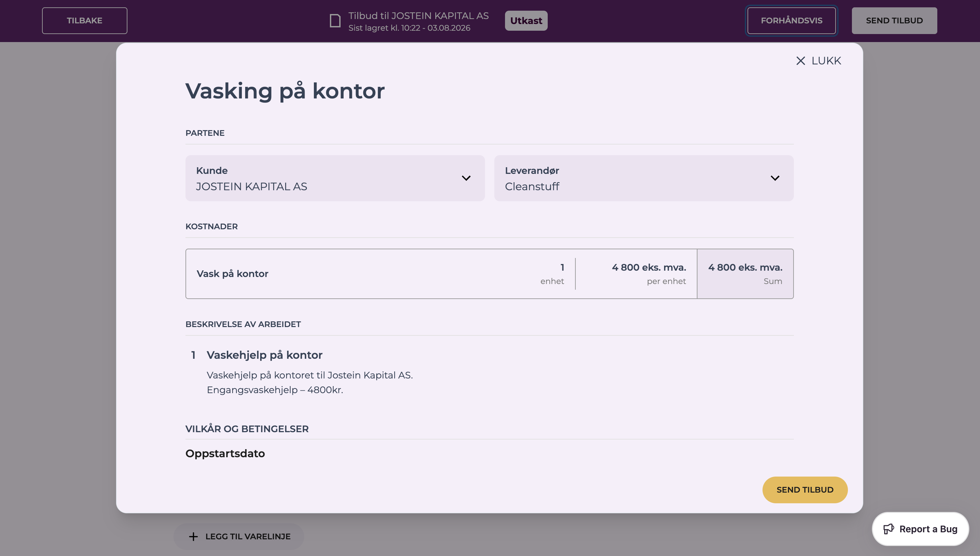Image resolution: width=980 pixels, height=556 pixels.
Task: Click the yellow SEND TILBUD button
Action: [x=805, y=490]
